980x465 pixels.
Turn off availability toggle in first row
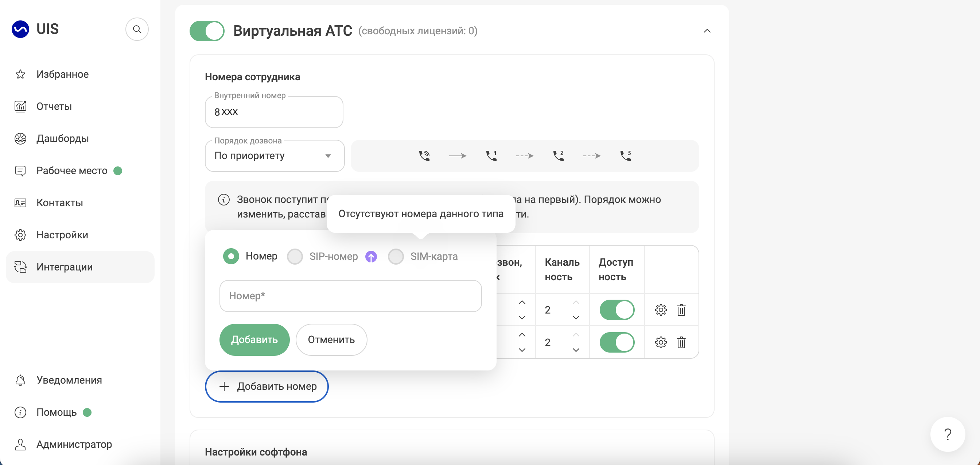(x=617, y=310)
